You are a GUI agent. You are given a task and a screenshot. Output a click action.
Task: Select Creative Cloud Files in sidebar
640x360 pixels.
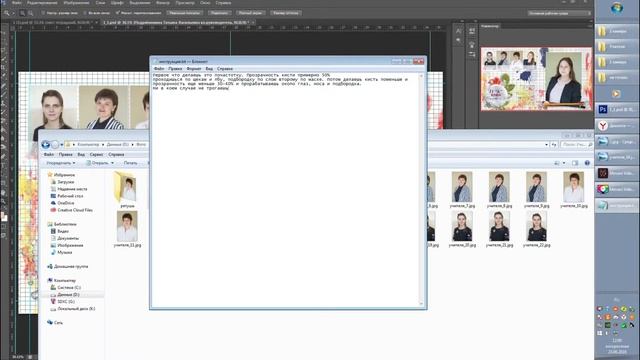pyautogui.click(x=75, y=210)
